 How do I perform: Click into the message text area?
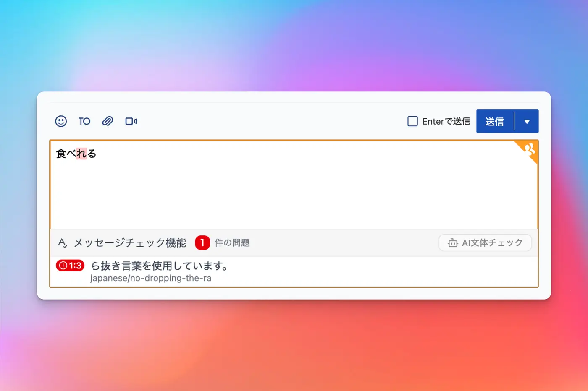294,185
